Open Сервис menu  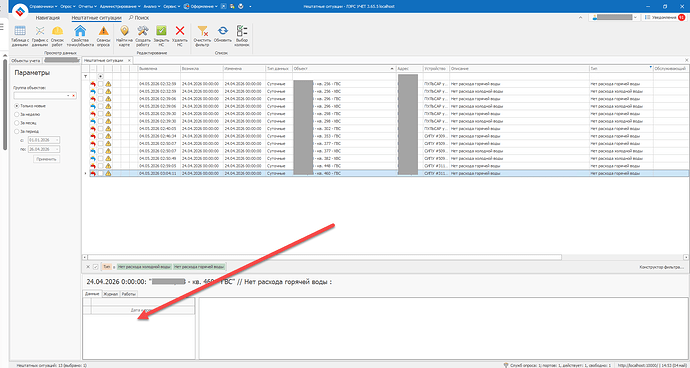(171, 7)
